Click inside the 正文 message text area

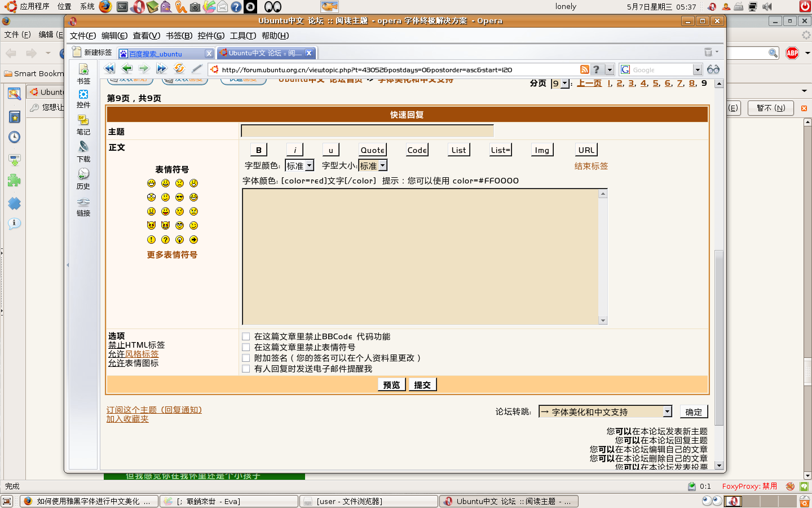tap(421, 257)
